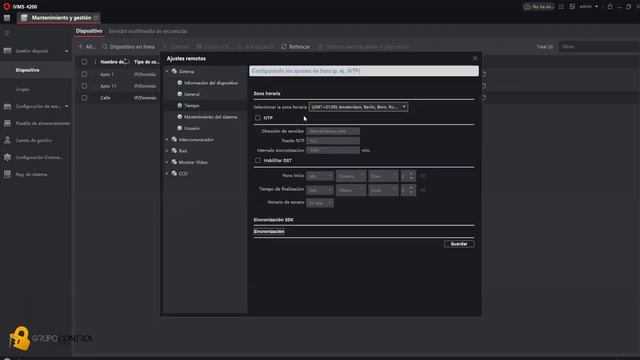640x360 pixels.
Task: Check the select-all checkbox in device table header
Action: pyautogui.click(x=84, y=62)
